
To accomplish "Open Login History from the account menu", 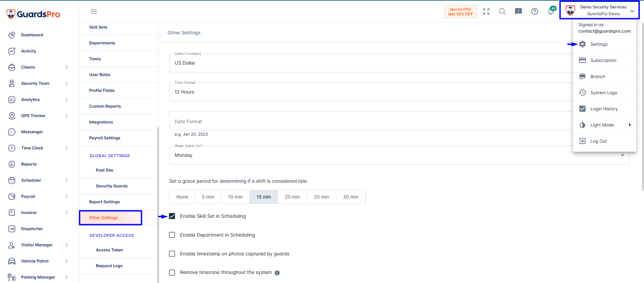I will (605, 109).
